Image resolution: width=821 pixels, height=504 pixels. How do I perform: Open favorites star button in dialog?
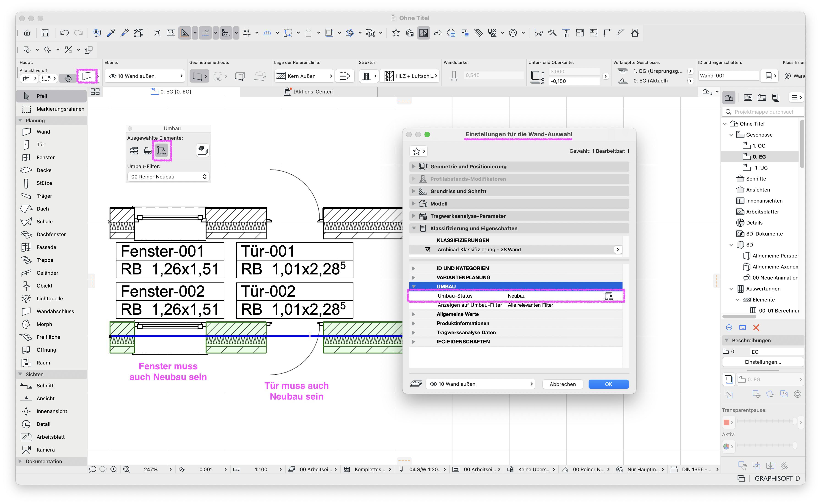[419, 151]
